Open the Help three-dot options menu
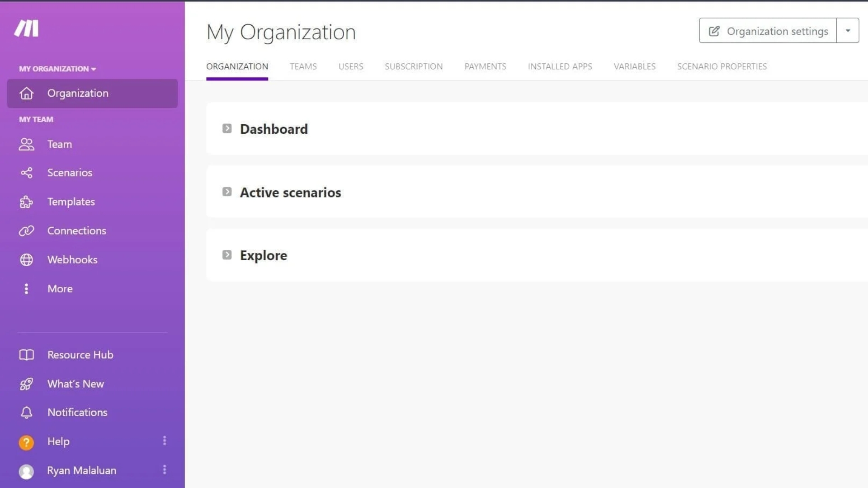Screen dimensions: 868x488 (x=165, y=441)
